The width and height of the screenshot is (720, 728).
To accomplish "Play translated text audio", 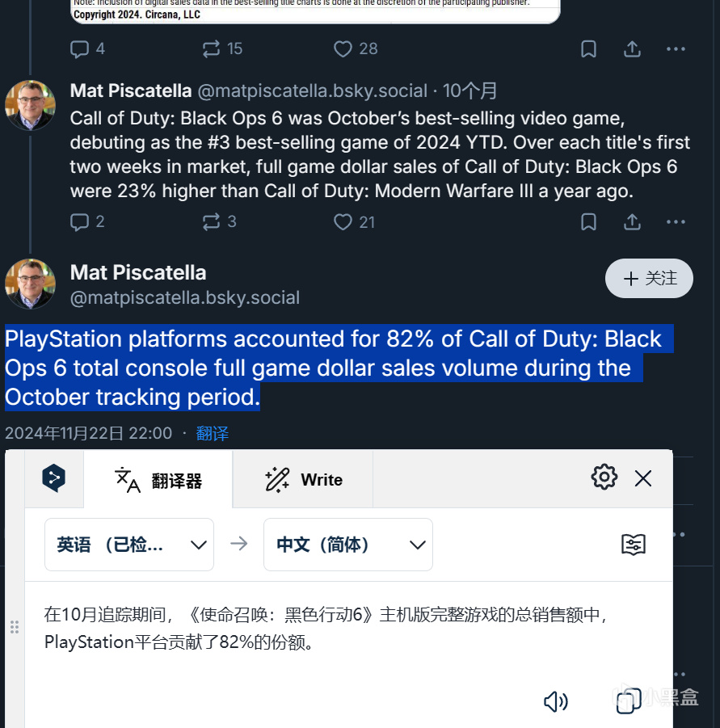I will click(556, 701).
